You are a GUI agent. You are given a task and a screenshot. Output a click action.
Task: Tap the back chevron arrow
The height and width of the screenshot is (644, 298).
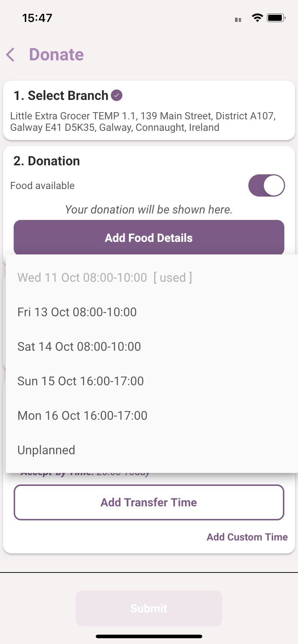point(11,55)
